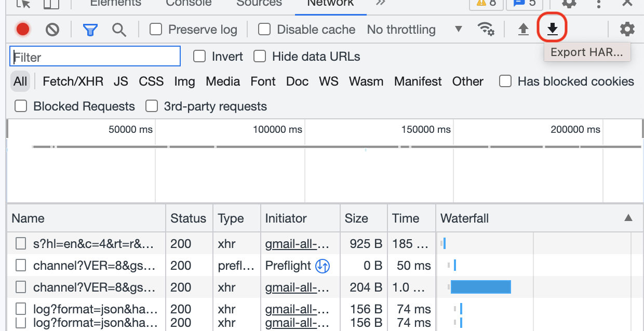Switch to the Elements tab
Image resolution: width=644 pixels, height=331 pixels.
pyautogui.click(x=115, y=3)
